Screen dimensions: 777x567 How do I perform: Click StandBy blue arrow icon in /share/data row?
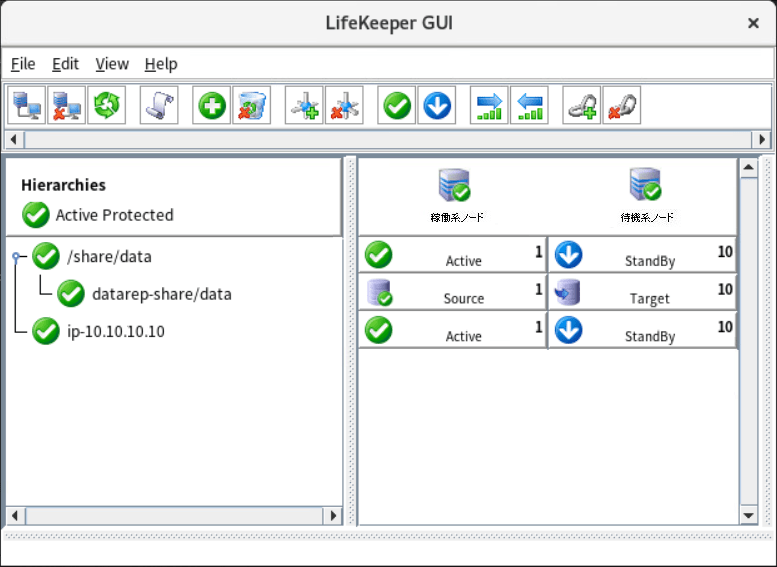pos(568,255)
